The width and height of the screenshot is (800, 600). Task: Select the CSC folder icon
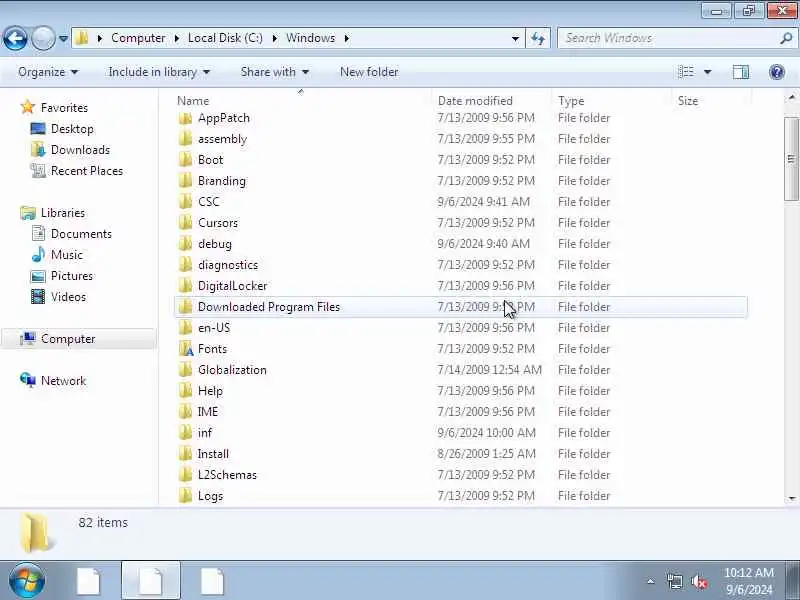pos(186,202)
